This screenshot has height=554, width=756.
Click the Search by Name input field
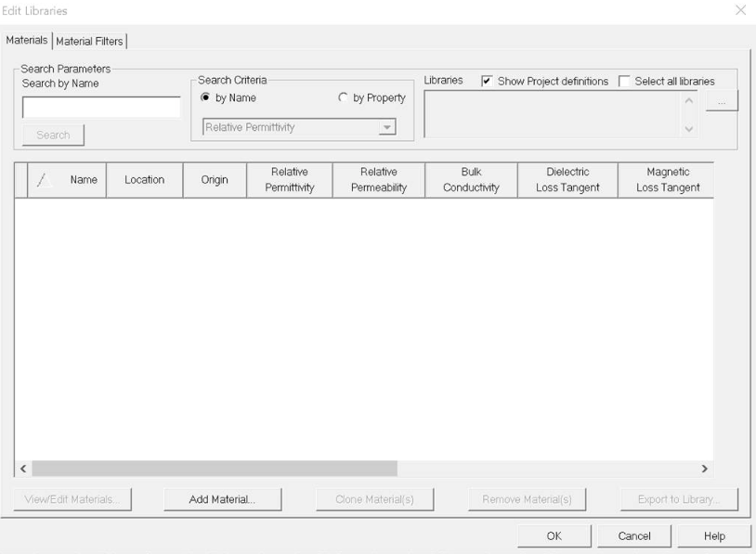coord(101,108)
